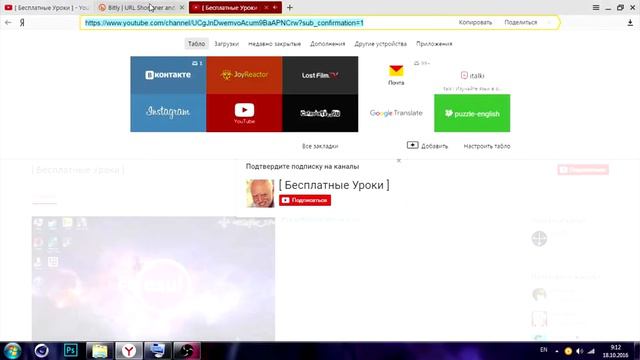The height and width of the screenshot is (360, 640).
Task: Click the network icon in tray
Action: (x=591, y=351)
